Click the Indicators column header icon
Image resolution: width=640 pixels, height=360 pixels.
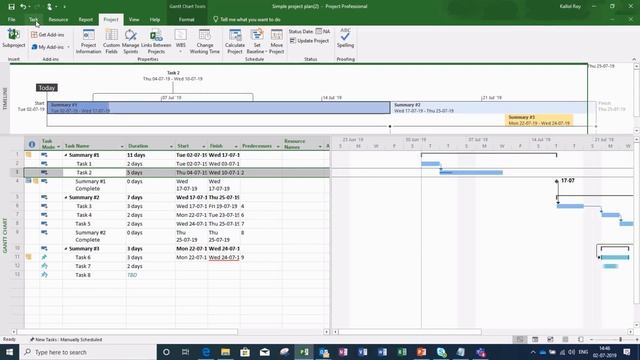coord(32,144)
